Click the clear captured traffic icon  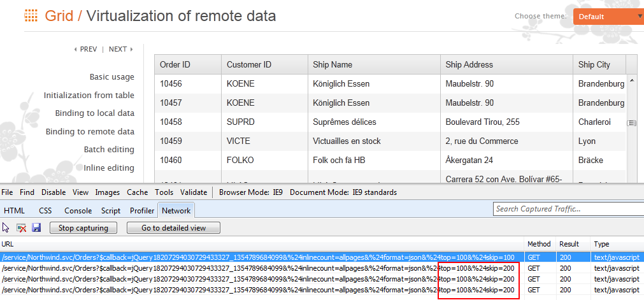21,227
